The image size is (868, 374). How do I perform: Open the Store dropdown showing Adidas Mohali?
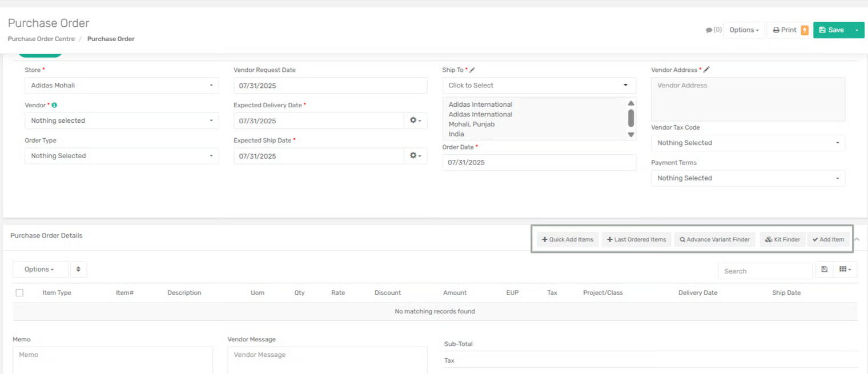[x=122, y=86]
